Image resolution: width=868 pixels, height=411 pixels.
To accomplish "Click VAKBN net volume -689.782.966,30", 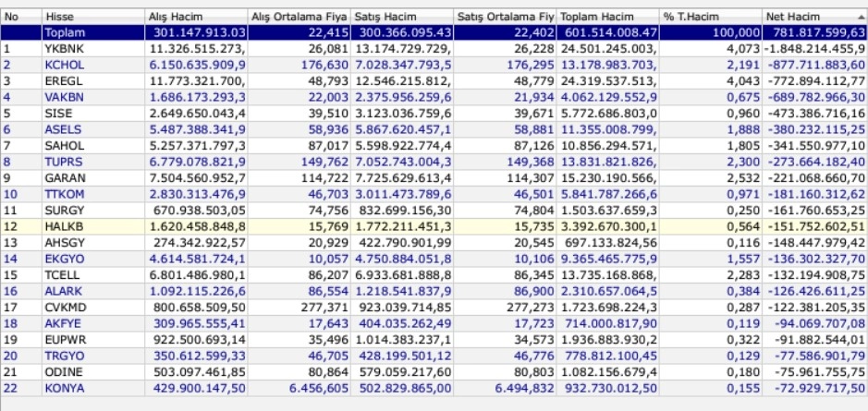I will click(x=818, y=97).
